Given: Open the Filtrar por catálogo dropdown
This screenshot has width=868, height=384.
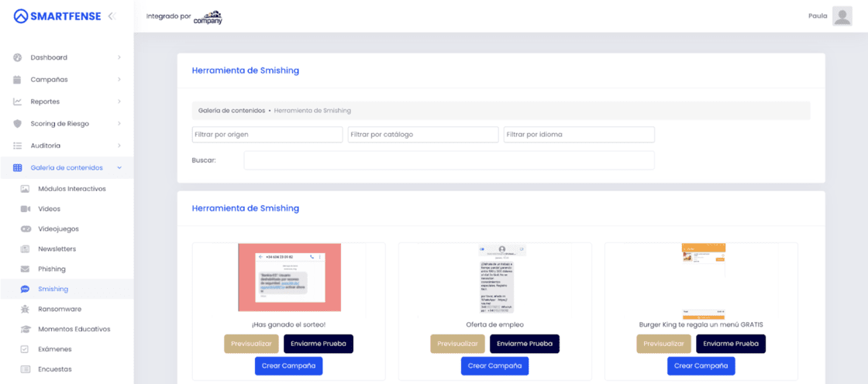Looking at the screenshot, I should pos(423,135).
